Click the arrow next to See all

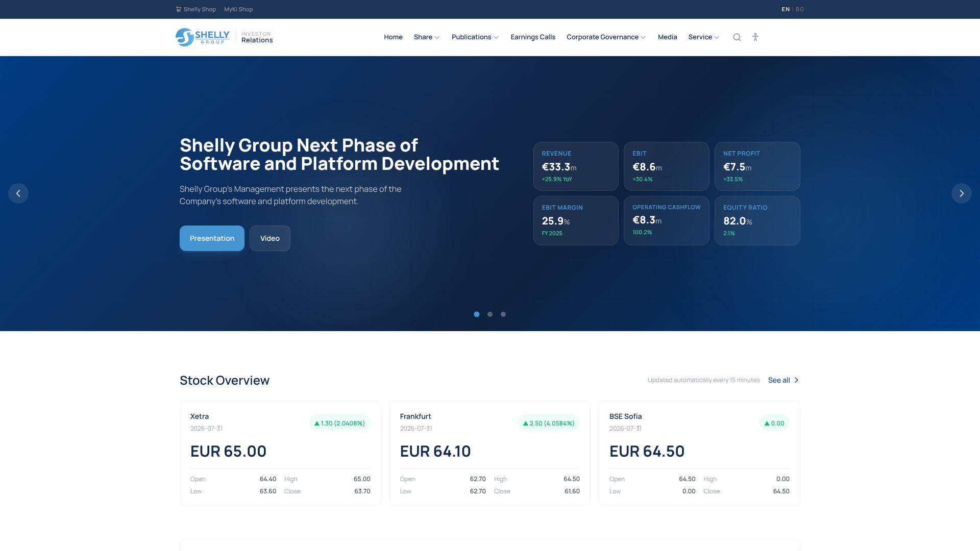click(796, 380)
